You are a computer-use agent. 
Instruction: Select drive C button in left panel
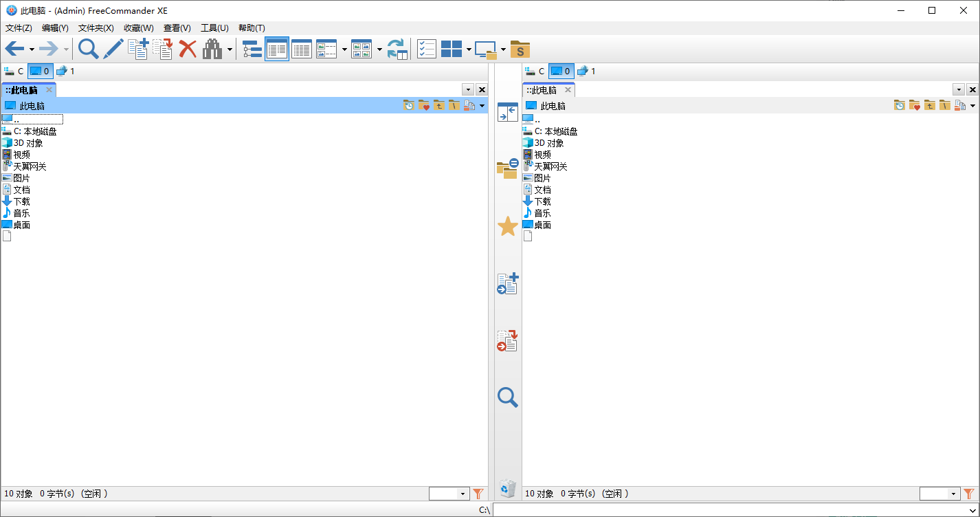coord(14,71)
